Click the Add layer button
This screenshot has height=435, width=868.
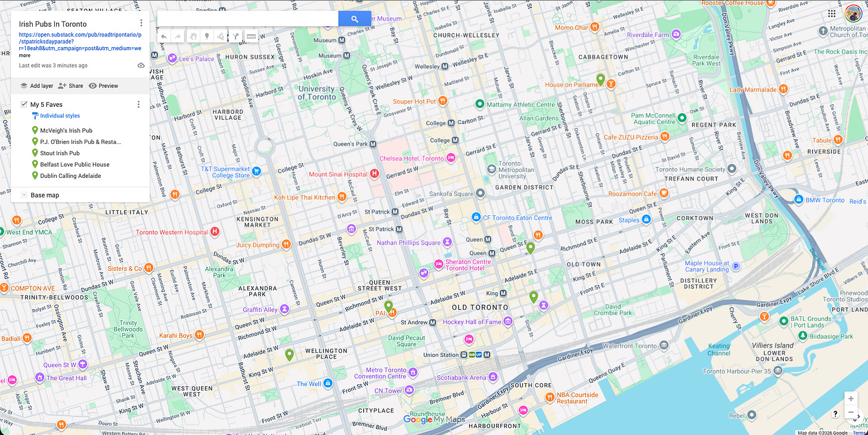click(36, 86)
